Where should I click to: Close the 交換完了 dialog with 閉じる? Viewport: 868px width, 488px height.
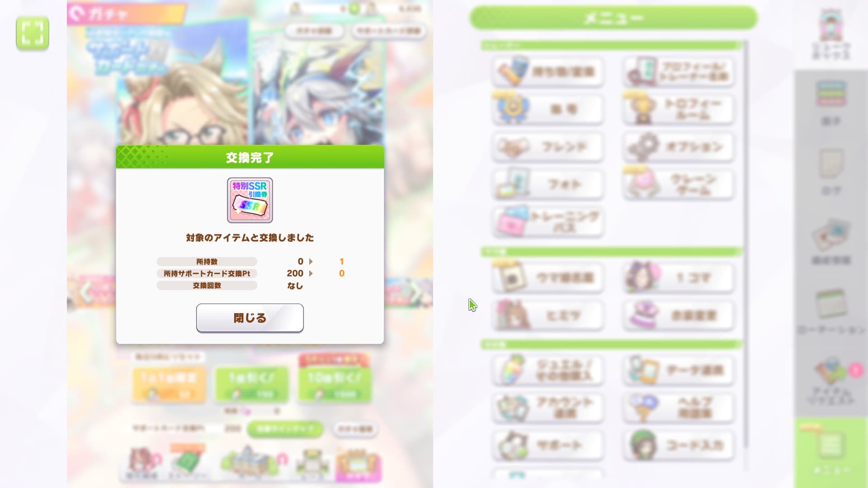(x=250, y=318)
